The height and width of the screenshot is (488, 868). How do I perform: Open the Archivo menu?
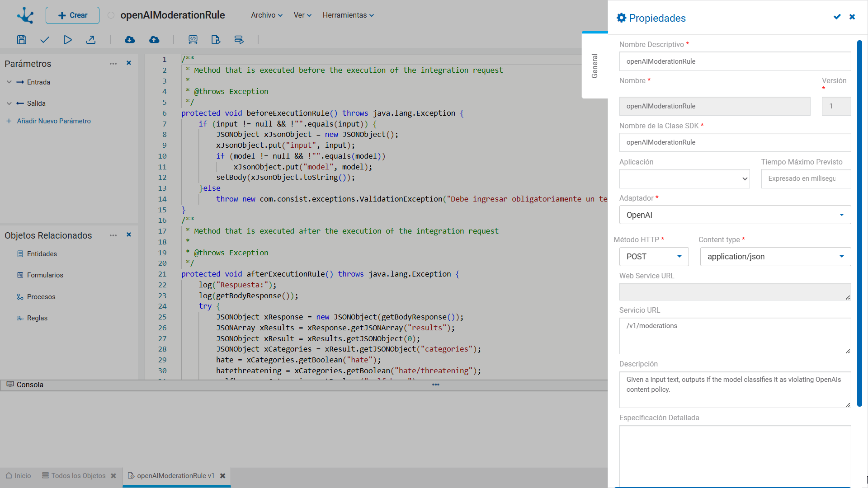(x=267, y=15)
